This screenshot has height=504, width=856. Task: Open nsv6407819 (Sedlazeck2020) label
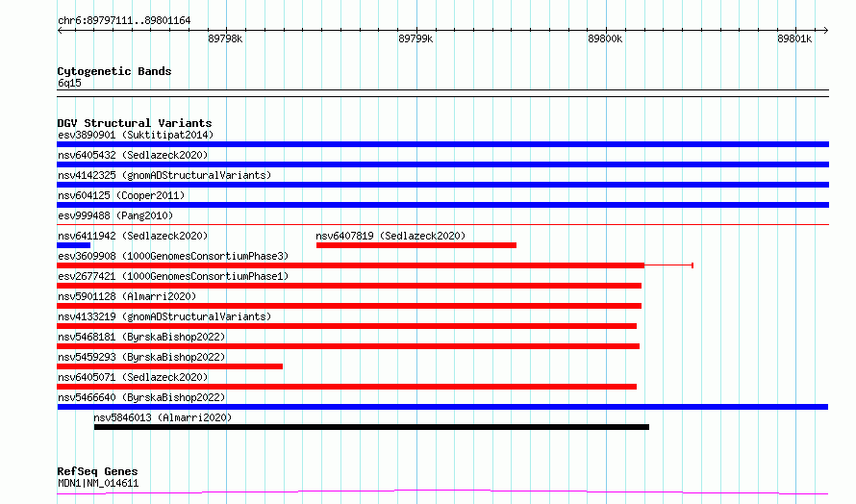point(390,236)
